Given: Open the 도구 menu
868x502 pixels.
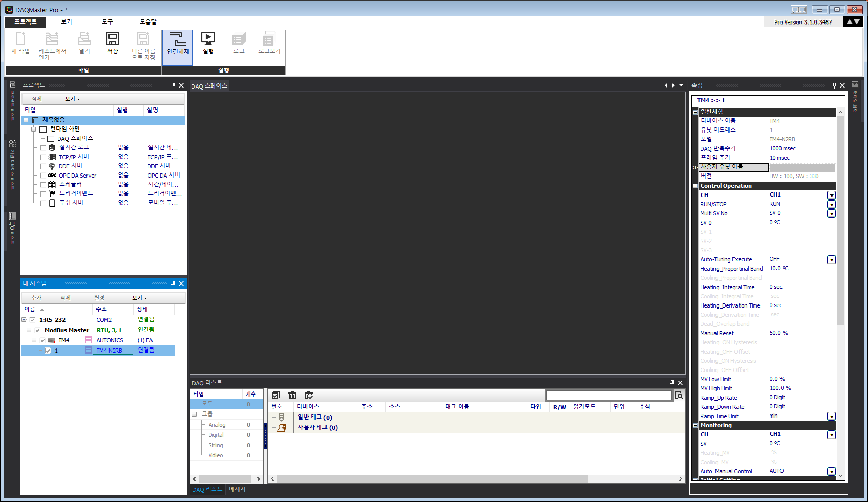Looking at the screenshot, I should click(107, 22).
